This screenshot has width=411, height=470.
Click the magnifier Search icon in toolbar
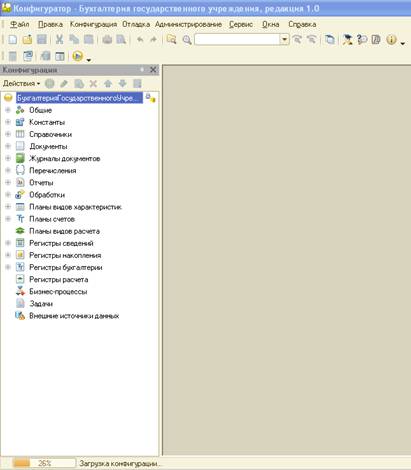click(187, 40)
